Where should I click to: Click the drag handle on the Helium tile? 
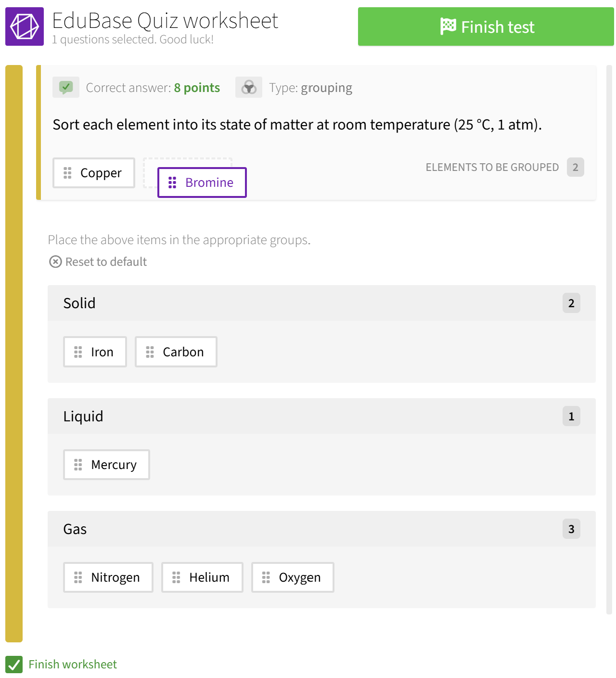click(176, 577)
